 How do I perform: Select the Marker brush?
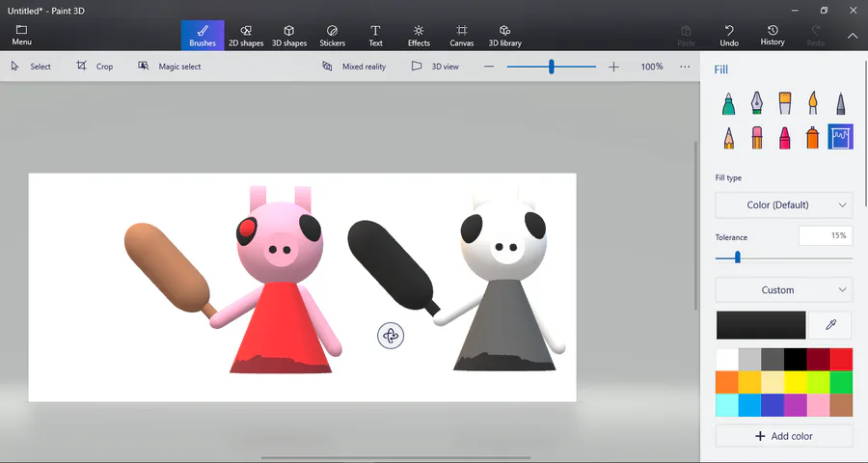pyautogui.click(x=728, y=103)
